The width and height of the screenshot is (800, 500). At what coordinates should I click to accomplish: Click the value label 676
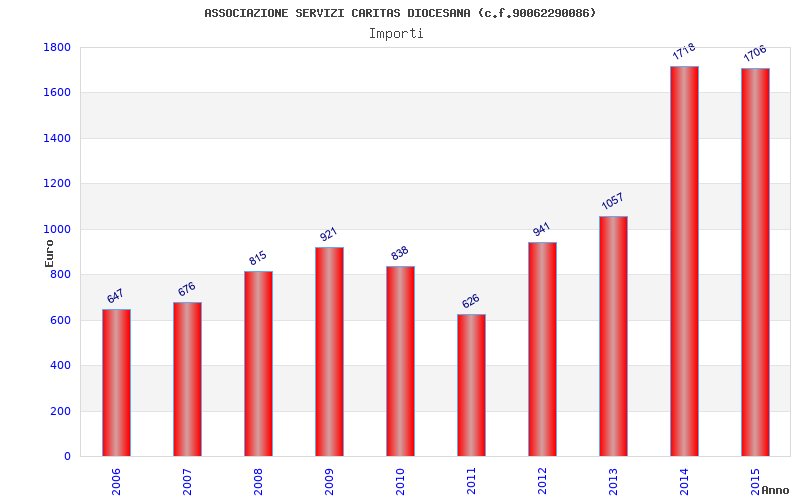click(186, 289)
